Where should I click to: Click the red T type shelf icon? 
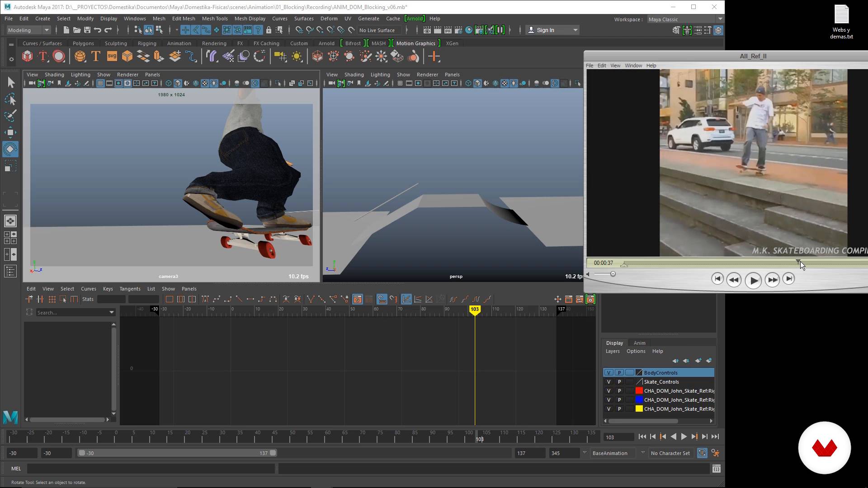point(43,56)
